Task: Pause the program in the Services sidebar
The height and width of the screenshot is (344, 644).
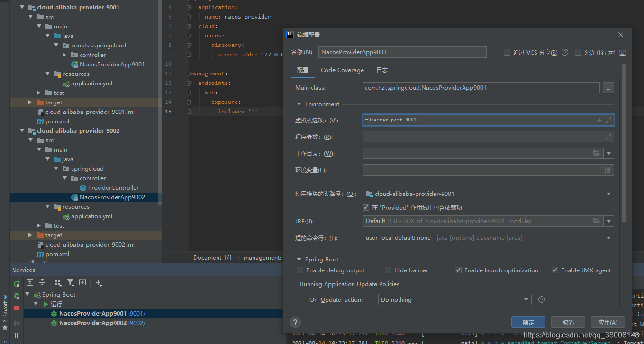Action: (x=17, y=335)
